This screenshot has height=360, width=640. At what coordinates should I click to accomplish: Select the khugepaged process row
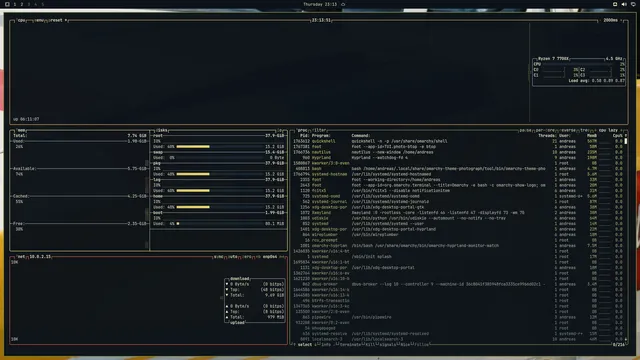click(458, 328)
